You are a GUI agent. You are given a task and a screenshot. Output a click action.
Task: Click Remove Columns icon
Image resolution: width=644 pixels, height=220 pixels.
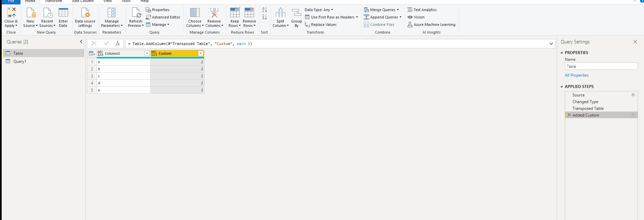(214, 12)
